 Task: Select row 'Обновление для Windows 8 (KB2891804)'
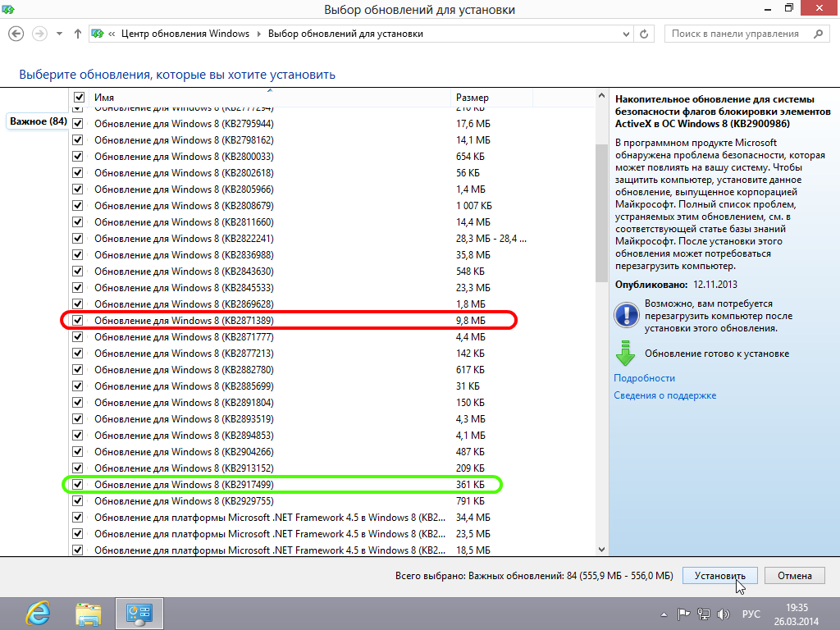(331, 402)
